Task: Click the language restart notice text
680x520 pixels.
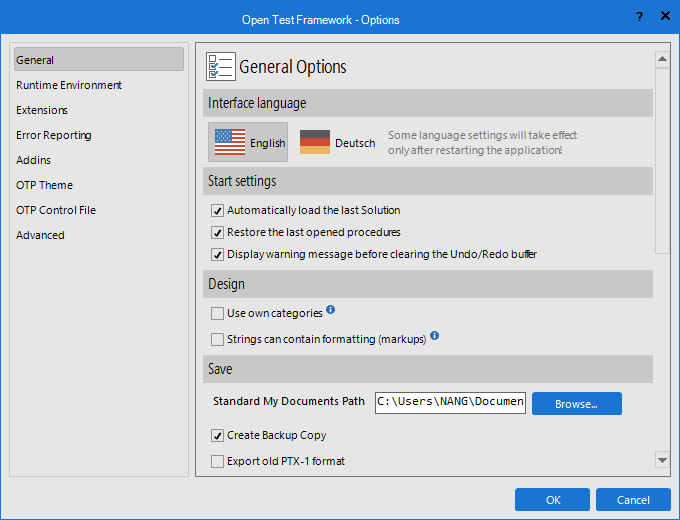Action: pos(482,143)
